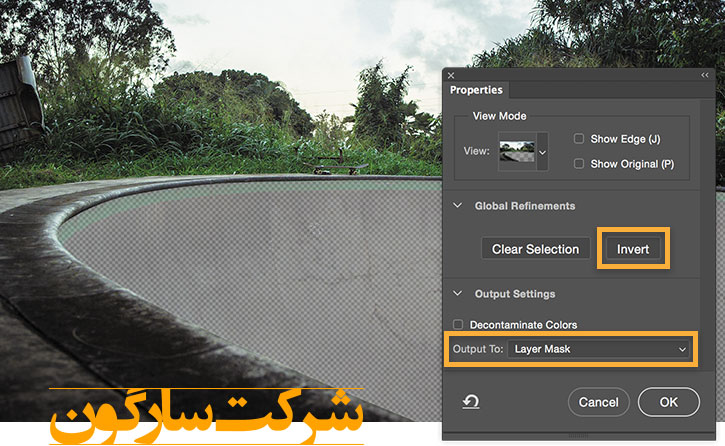Collapse the Global Refinements section chevron

[x=459, y=206]
